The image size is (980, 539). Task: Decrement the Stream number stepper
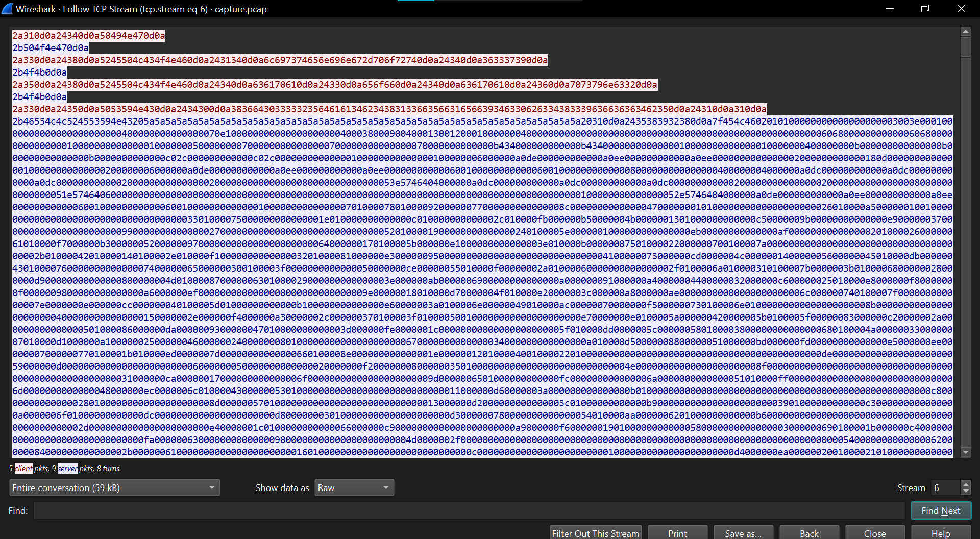pos(965,492)
